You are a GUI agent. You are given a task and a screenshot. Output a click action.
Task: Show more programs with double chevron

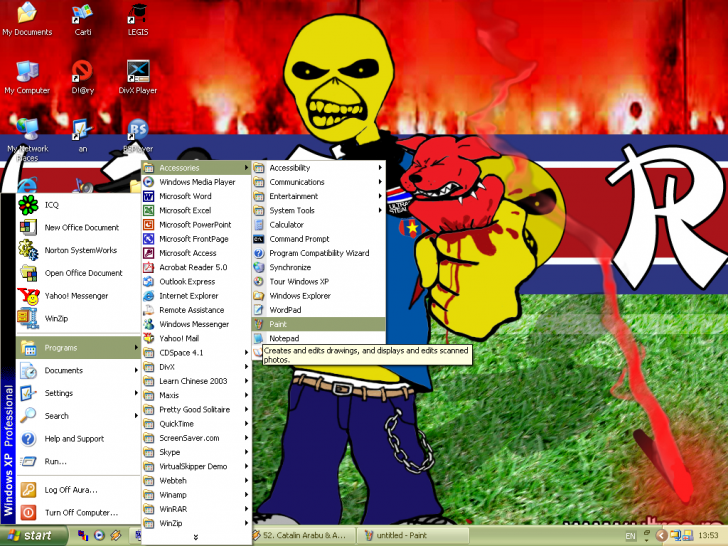pyautogui.click(x=196, y=537)
